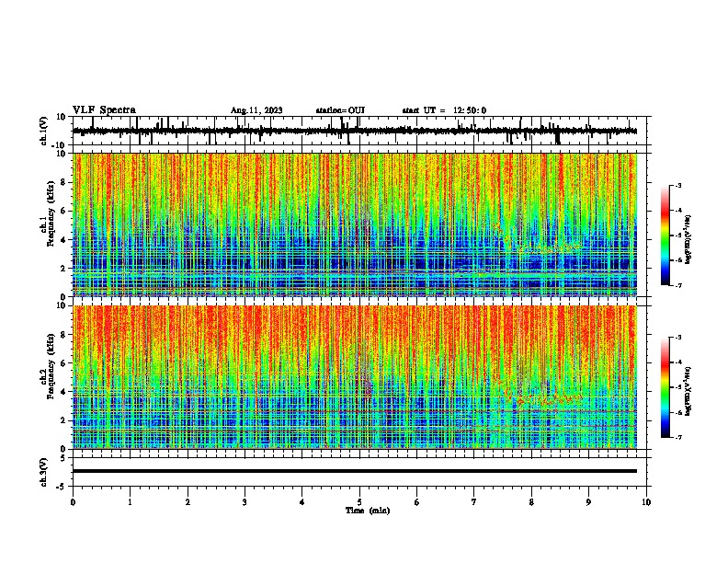Click the '5' tick on ch.3(V) axis
The width and height of the screenshot is (728, 563).
(63, 458)
